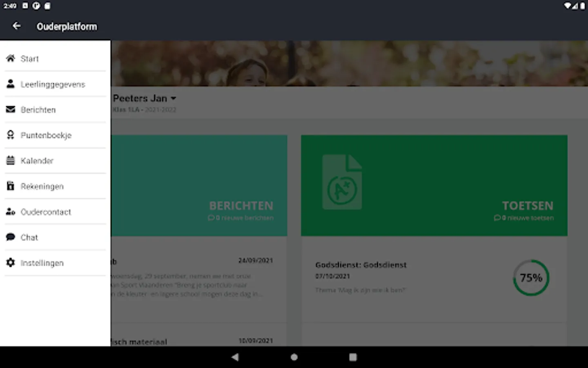
Task: Click the Oudercontact people icon
Action: 11,212
